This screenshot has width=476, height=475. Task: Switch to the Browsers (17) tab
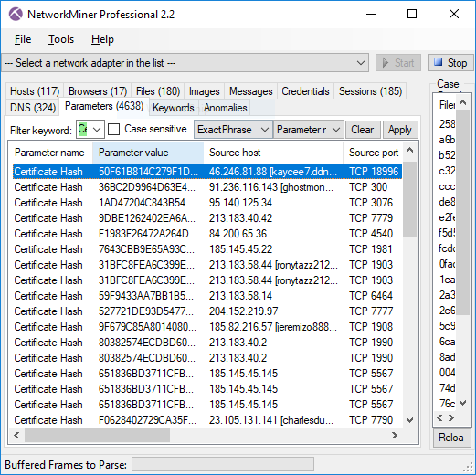point(98,91)
